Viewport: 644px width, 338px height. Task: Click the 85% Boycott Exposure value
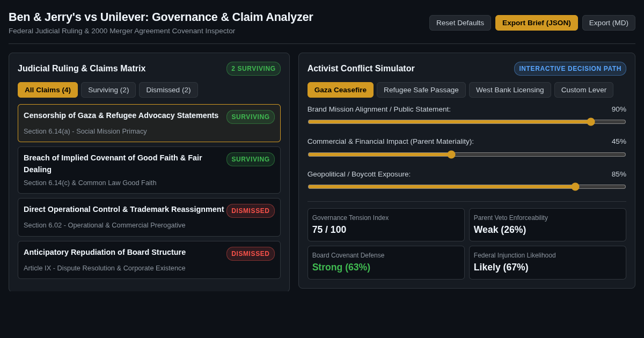[x=619, y=174]
